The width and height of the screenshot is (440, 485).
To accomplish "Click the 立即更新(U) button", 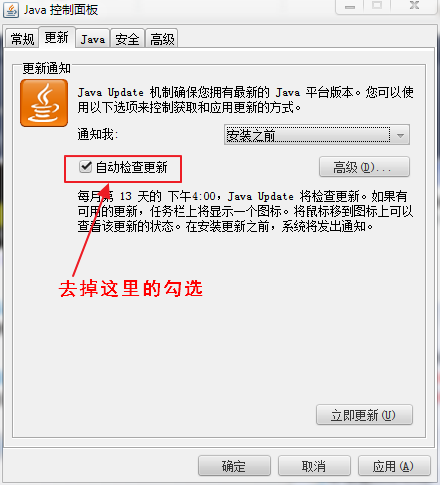I will pos(364,415).
